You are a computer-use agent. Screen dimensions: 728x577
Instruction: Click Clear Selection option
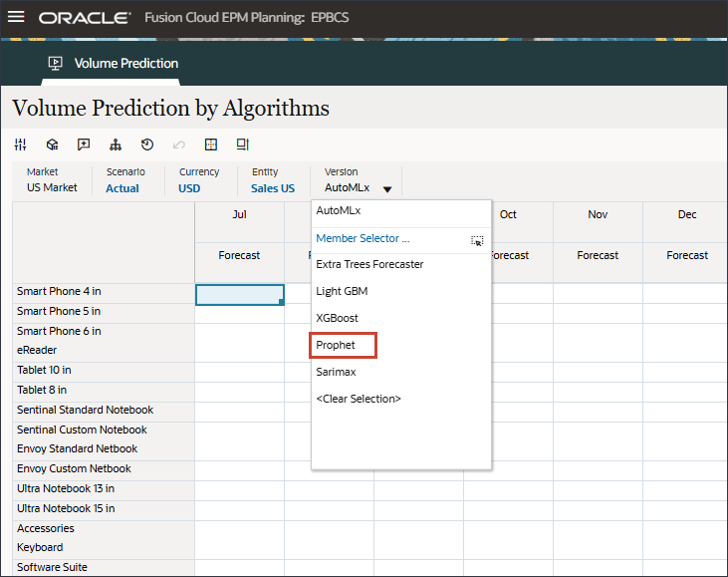pos(359,399)
